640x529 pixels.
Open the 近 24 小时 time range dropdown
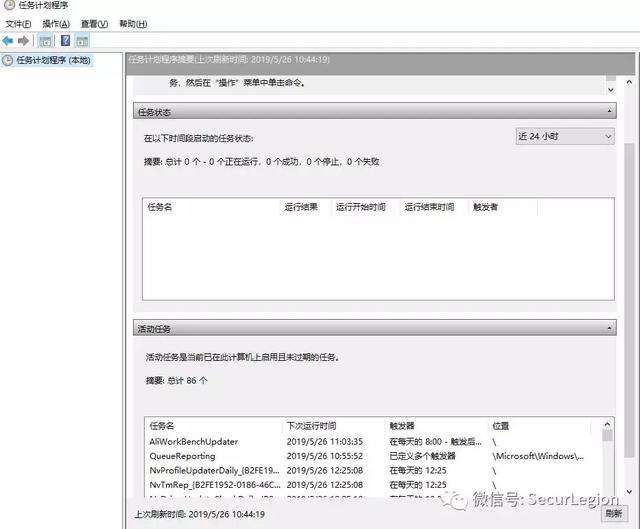pyautogui.click(x=565, y=136)
